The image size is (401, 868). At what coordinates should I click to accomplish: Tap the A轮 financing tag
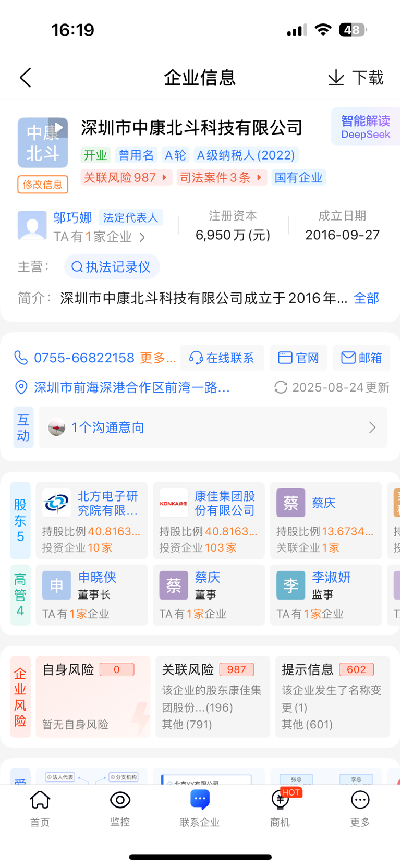coord(175,155)
